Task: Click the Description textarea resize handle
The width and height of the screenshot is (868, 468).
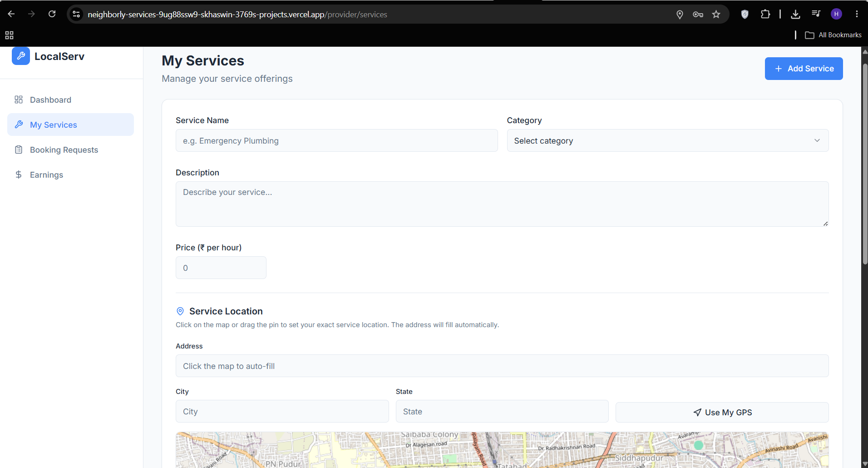Action: click(825, 223)
